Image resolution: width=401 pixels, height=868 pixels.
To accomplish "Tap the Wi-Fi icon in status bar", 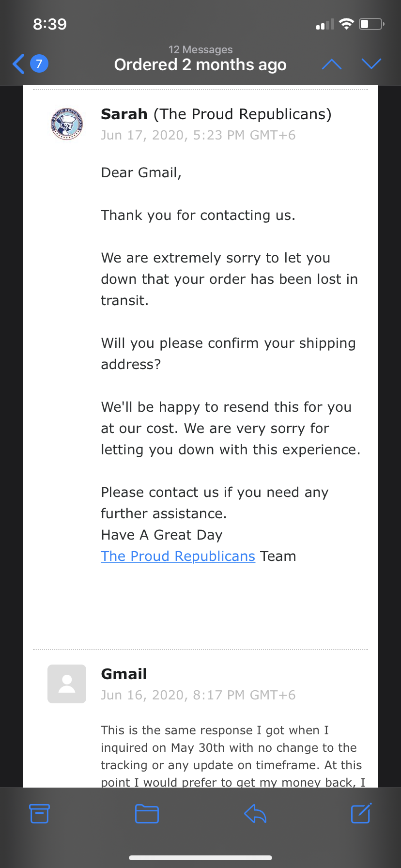I will (x=346, y=24).
